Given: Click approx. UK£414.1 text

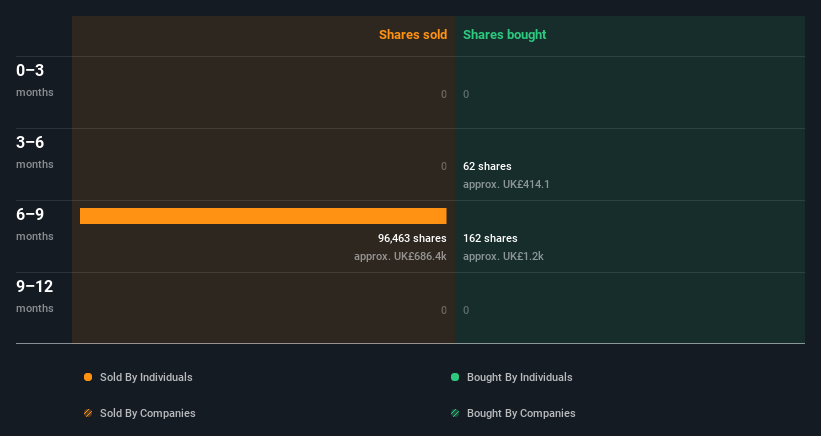Looking at the screenshot, I should click(x=506, y=184).
